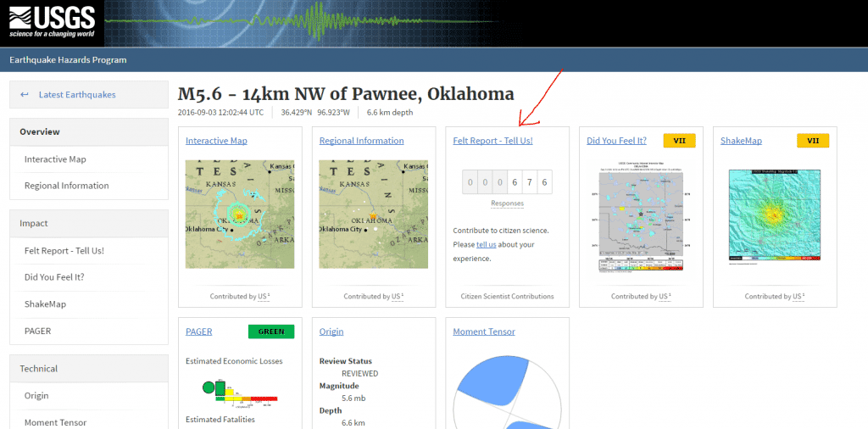This screenshot has width=868, height=429.
Task: Click the VII badge on Did You Feel It card
Action: click(x=679, y=141)
